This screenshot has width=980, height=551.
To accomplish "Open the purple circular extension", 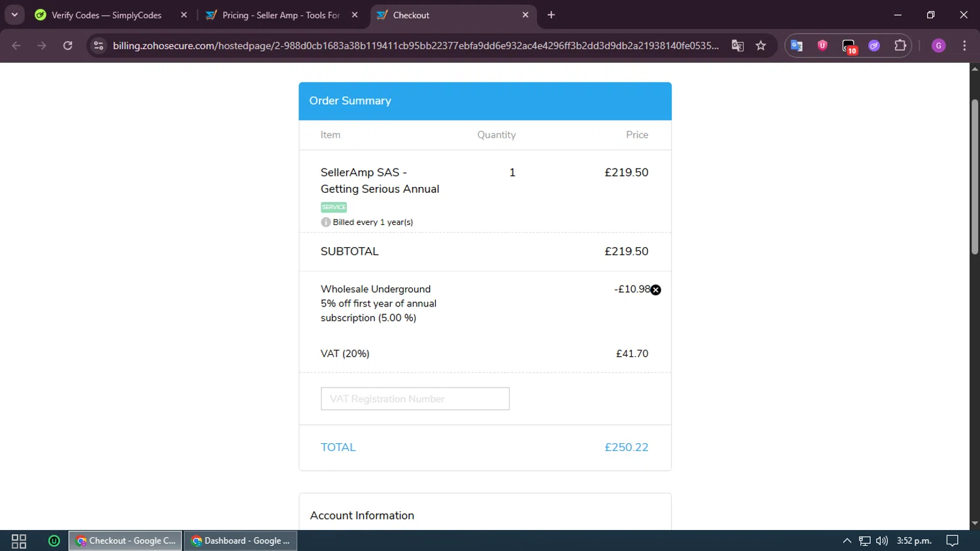I will pos(874,46).
